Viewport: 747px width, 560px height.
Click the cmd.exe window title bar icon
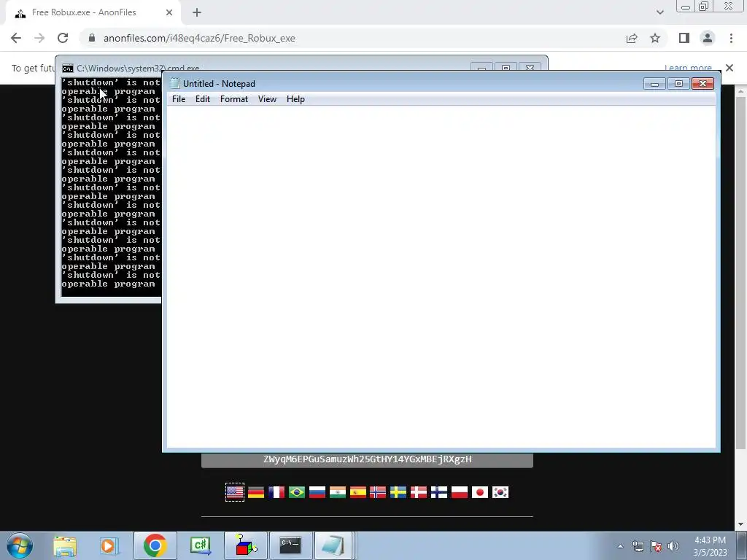tap(68, 68)
